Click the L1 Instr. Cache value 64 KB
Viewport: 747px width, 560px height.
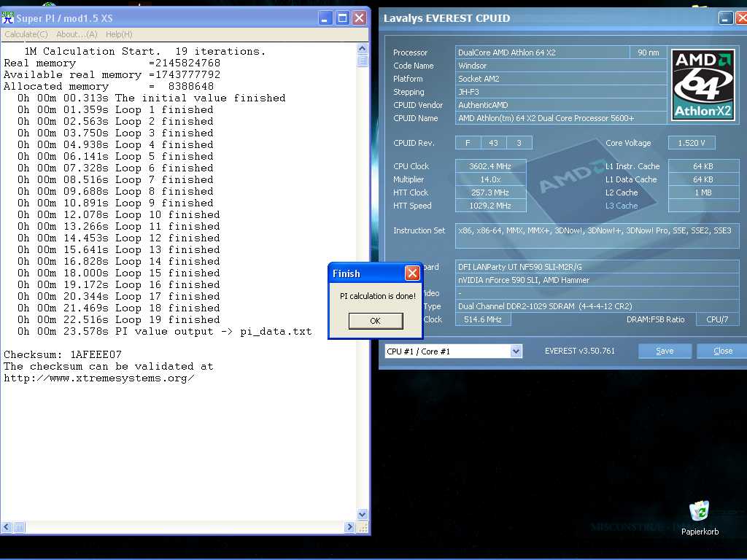tap(704, 166)
